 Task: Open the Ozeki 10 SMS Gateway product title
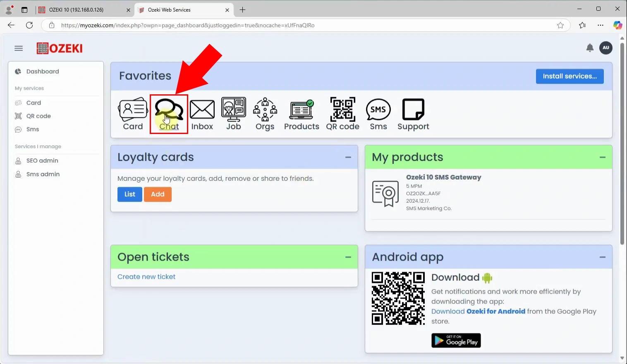(x=443, y=177)
